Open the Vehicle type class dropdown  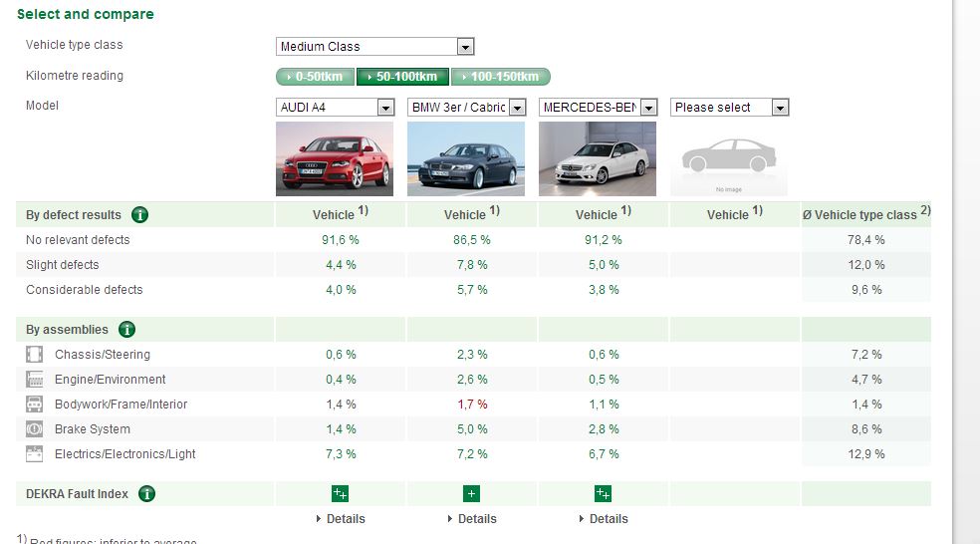tap(375, 46)
